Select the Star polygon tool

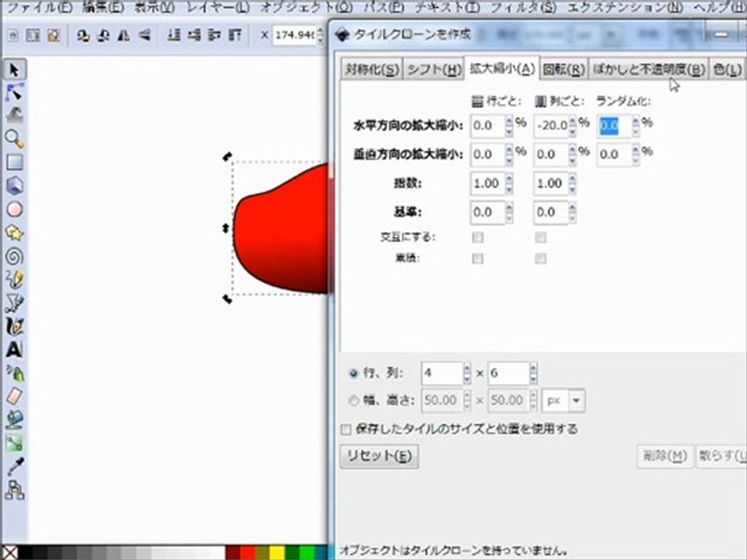coord(14,233)
